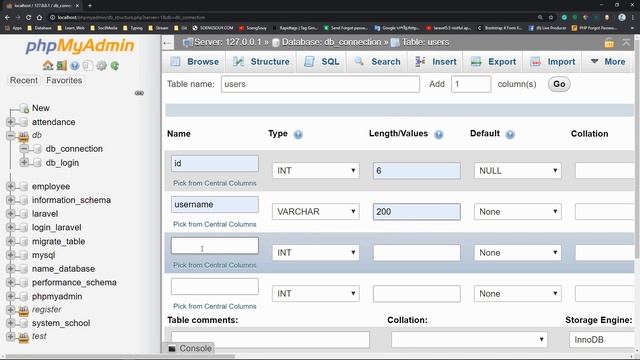Click the phpMyAdmin logo
This screenshot has height=360, width=640.
[80, 46]
